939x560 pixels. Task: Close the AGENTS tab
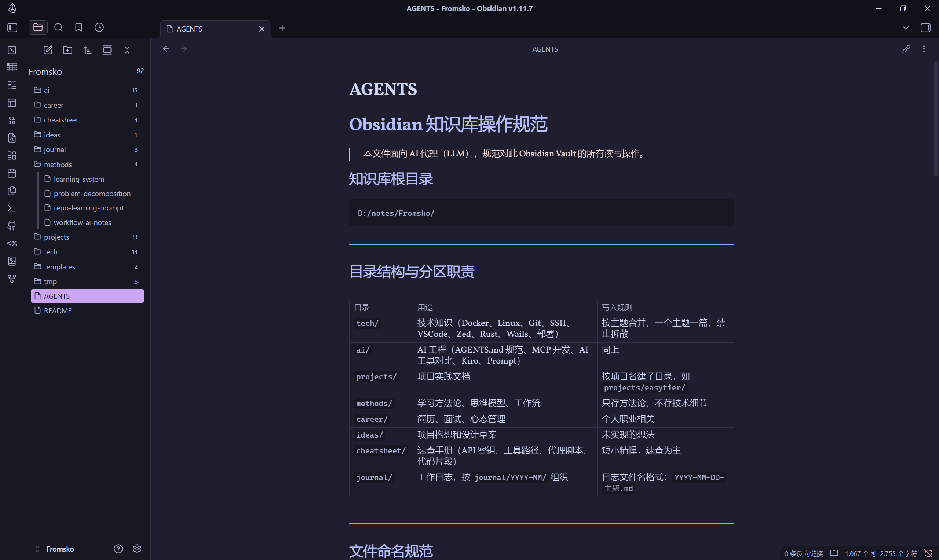[262, 29]
